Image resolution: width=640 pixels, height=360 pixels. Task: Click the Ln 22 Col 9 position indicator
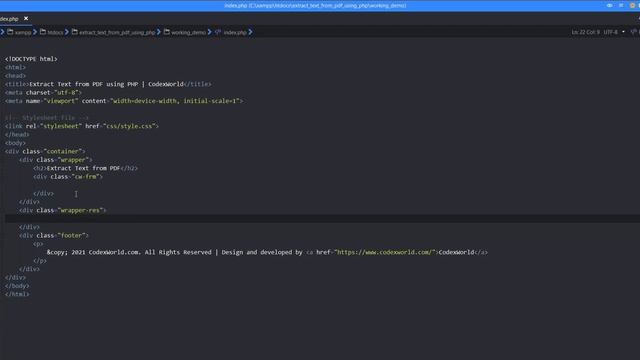point(586,32)
